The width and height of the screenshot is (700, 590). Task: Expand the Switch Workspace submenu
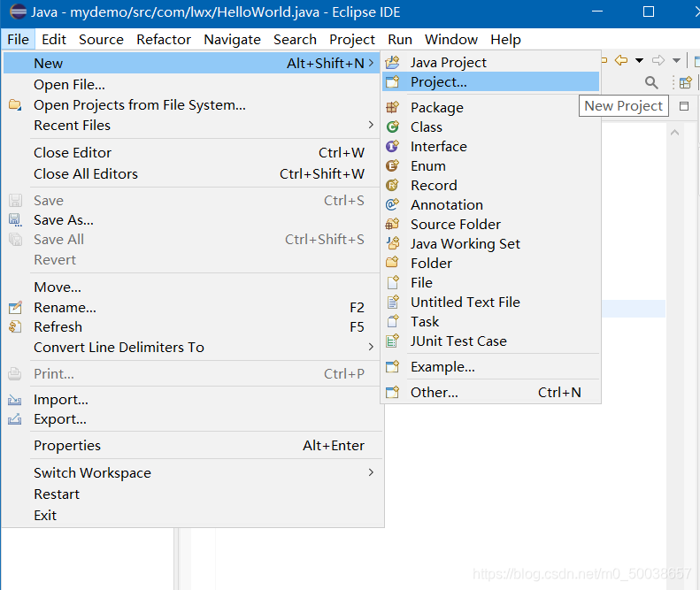pyautogui.click(x=371, y=472)
